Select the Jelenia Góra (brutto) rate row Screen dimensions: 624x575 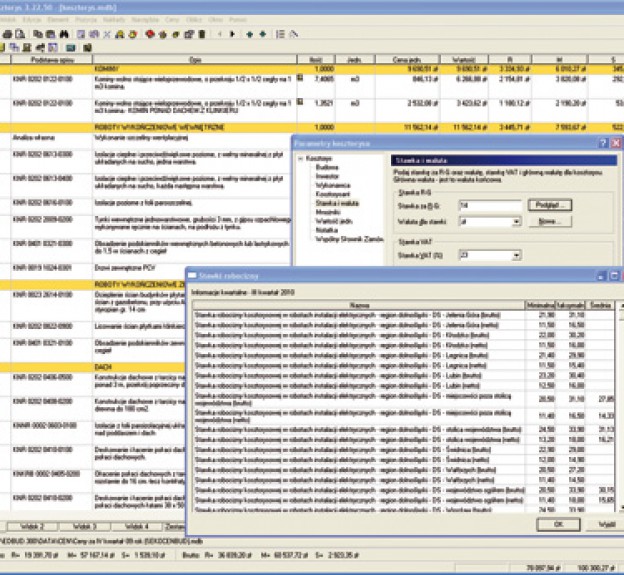(404, 315)
